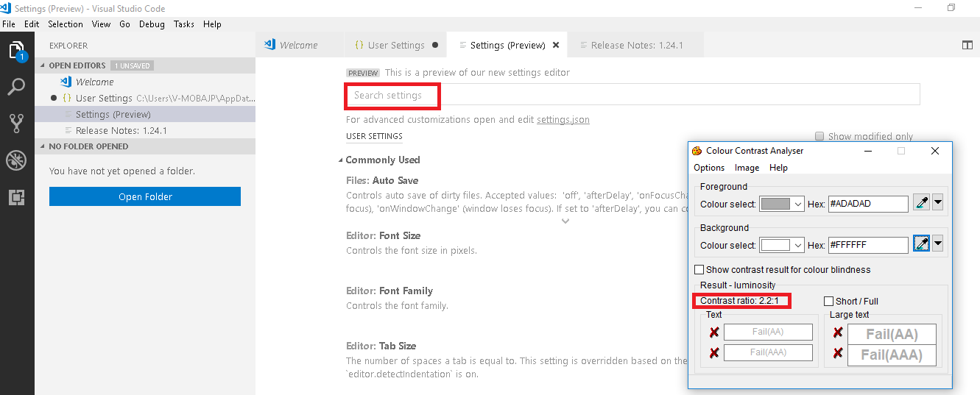The image size is (980, 395).
Task: Toggle the Short / Full checkbox
Action: click(828, 301)
